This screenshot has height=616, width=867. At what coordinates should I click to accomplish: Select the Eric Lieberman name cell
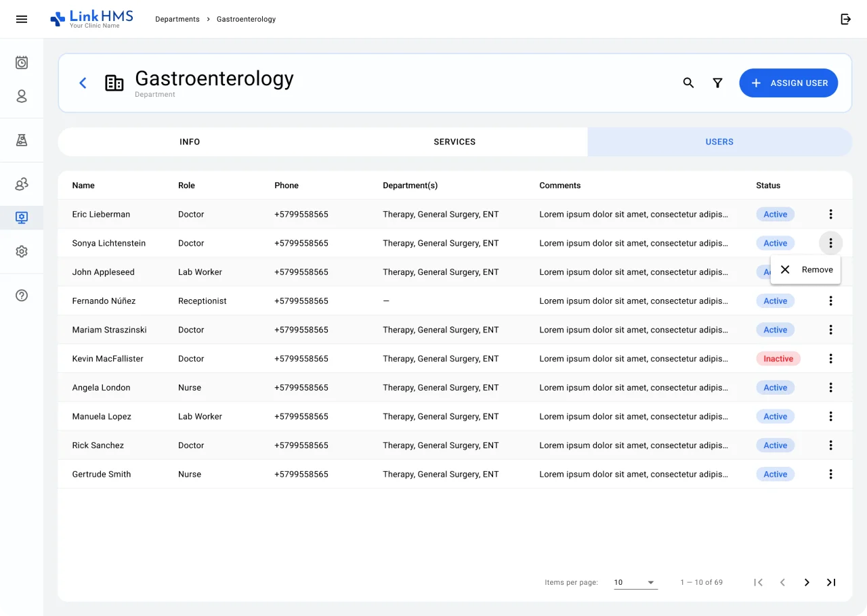pyautogui.click(x=101, y=214)
